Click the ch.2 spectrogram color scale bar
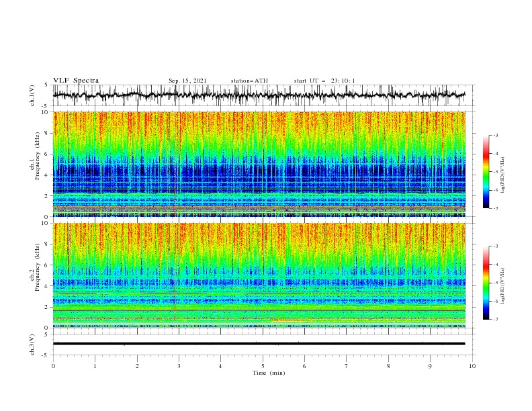The image size is (532, 411). click(486, 283)
